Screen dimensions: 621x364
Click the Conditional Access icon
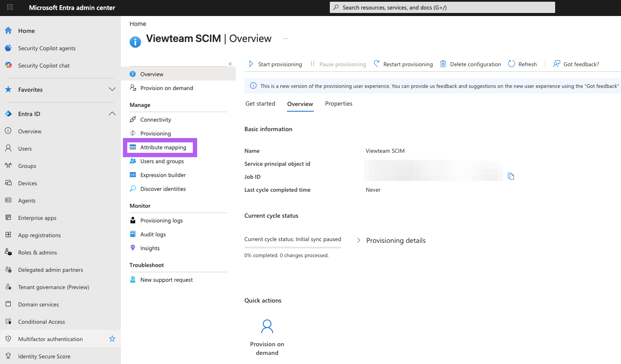click(x=8, y=322)
